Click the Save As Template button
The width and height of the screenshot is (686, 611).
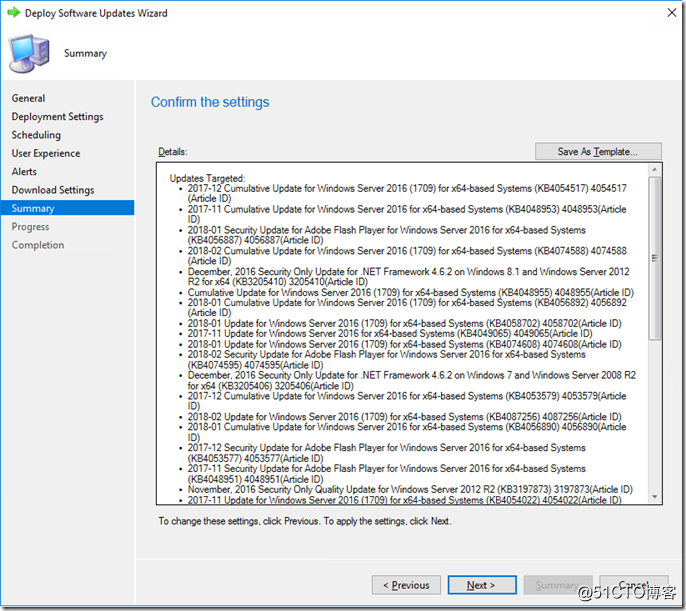[x=598, y=151]
